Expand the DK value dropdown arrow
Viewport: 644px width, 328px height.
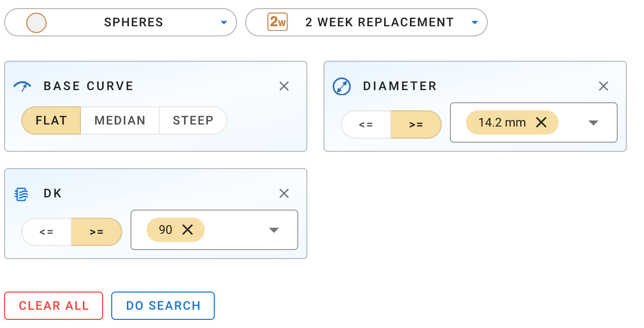(x=274, y=230)
